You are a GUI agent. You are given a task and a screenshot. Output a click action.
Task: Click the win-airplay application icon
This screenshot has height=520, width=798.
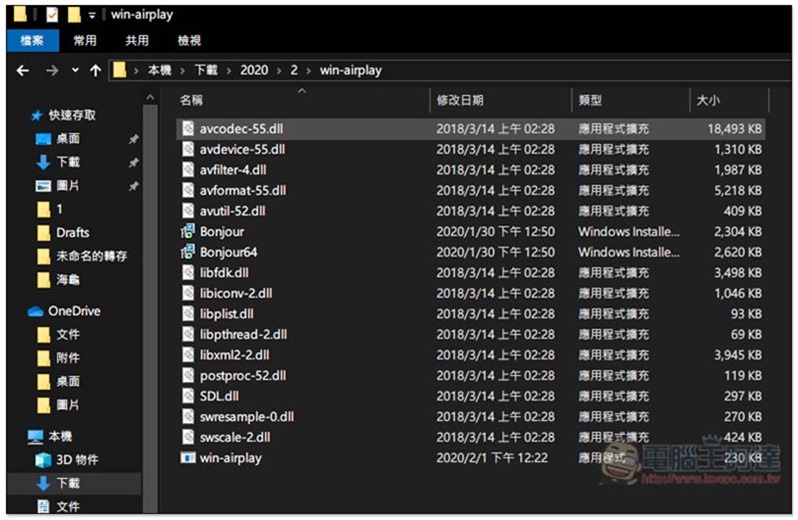188,457
